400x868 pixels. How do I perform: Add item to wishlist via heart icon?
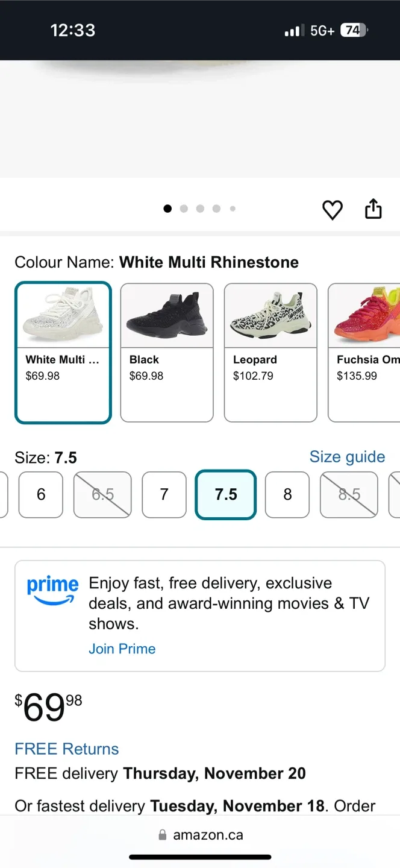pos(333,210)
